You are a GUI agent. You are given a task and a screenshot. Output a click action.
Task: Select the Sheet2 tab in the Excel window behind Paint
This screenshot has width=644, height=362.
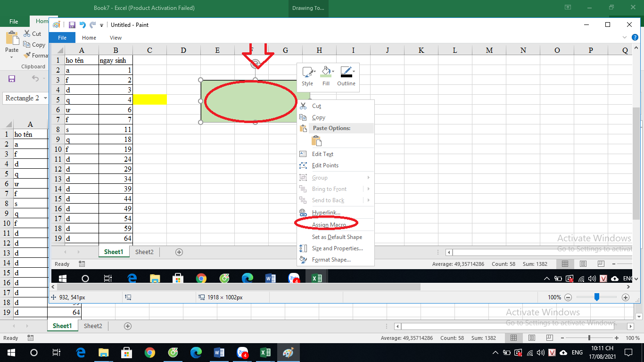[x=93, y=326]
